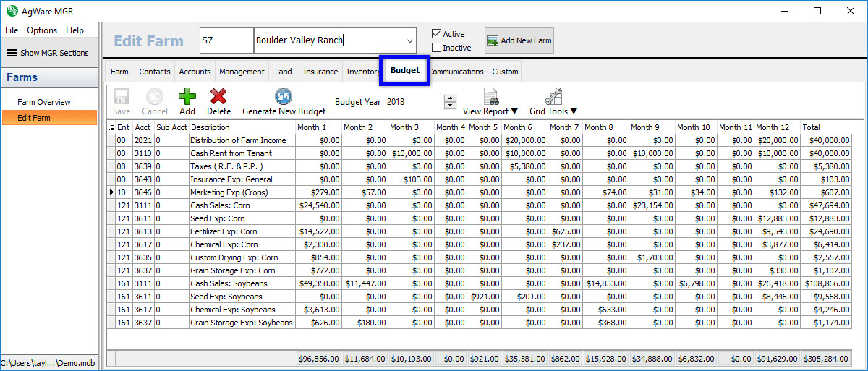Click the red X Delete icon
Viewport: 868px width, 371px height.
[218, 97]
